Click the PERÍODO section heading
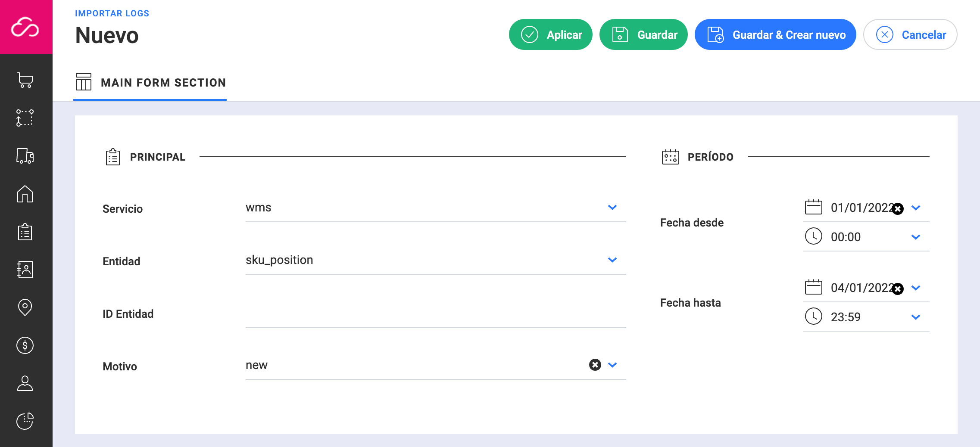 710,157
